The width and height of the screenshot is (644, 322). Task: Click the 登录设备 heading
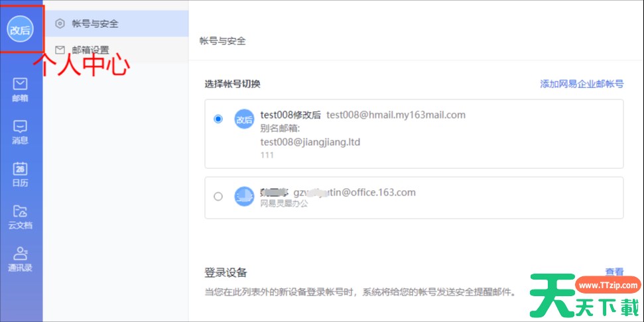coord(226,272)
